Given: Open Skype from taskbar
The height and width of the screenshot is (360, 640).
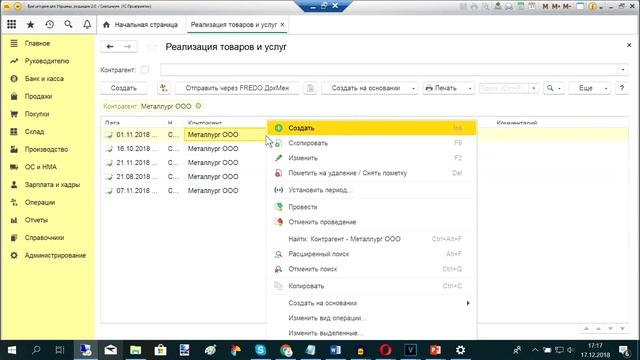Looking at the screenshot, I should [x=260, y=350].
